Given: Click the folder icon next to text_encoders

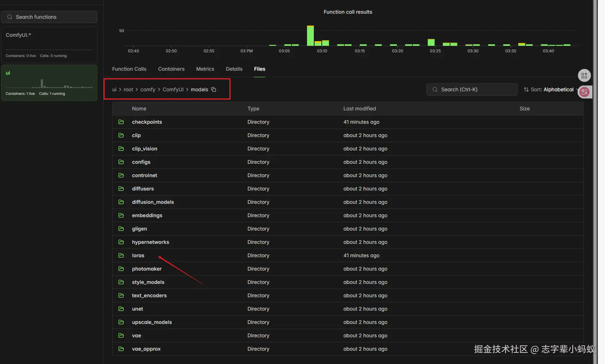Looking at the screenshot, I should pyautogui.click(x=121, y=295).
